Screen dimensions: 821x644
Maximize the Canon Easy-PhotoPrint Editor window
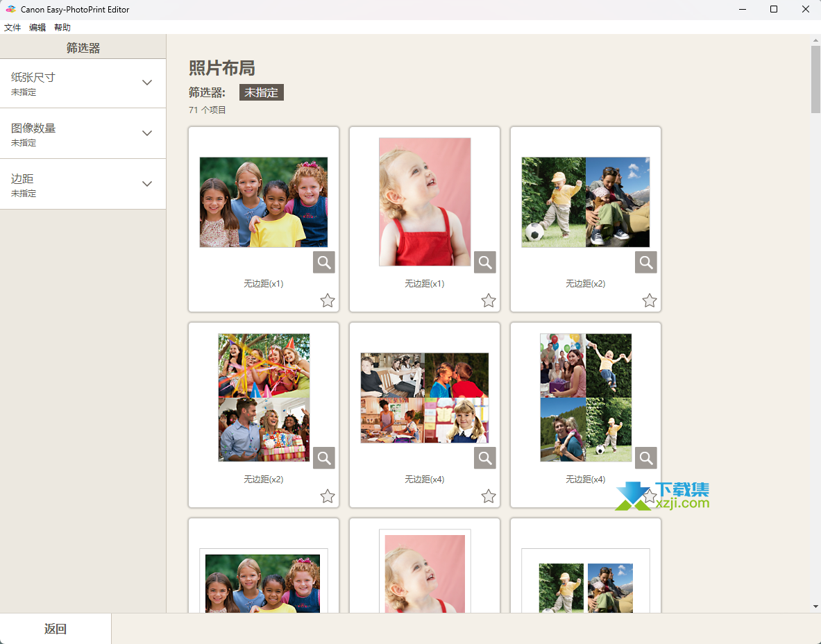774,10
